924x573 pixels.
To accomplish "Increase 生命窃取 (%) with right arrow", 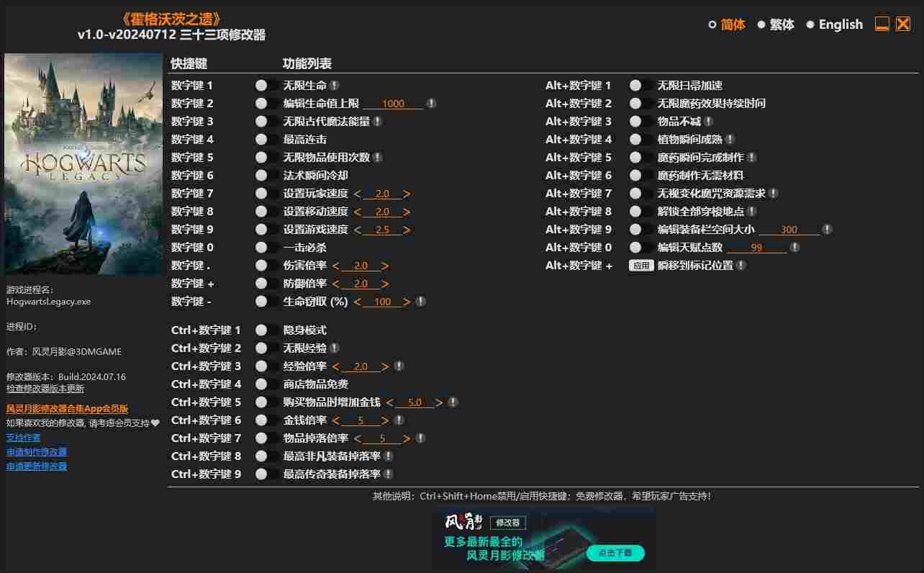I will pyautogui.click(x=407, y=302).
